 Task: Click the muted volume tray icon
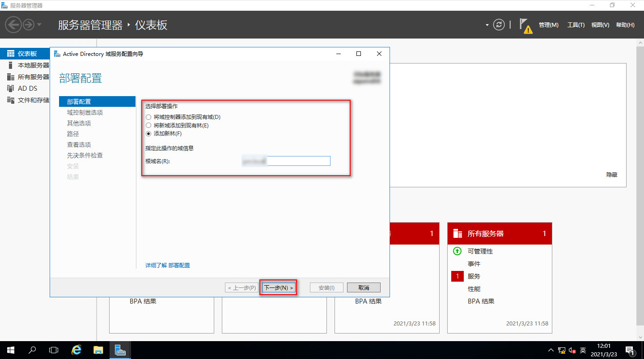[572, 351]
